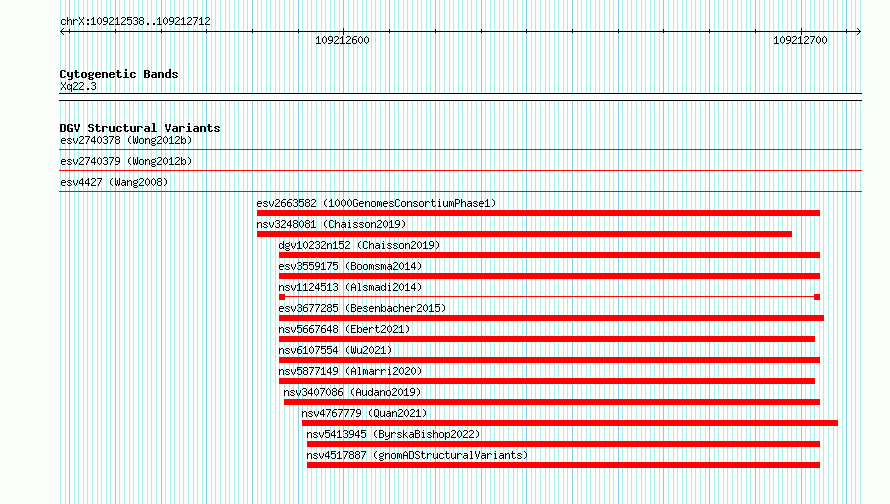Click the right arrowhead of the ruler
This screenshot has width=890, height=504.
click(x=858, y=31)
